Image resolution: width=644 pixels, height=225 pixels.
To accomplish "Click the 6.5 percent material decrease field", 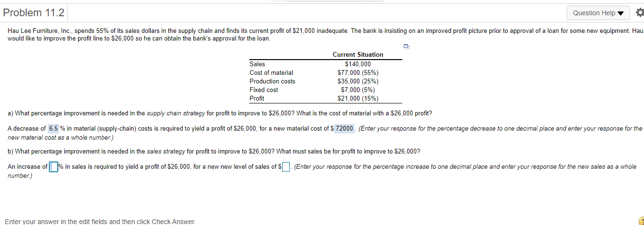I will pos(54,129).
